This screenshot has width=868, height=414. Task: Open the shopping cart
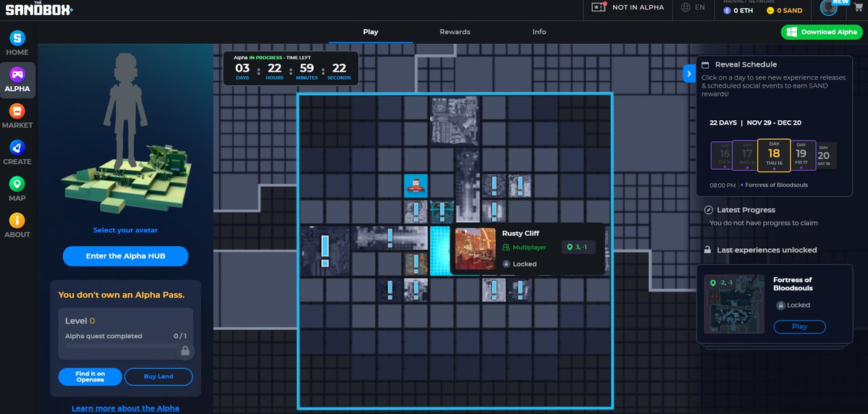coord(859,8)
